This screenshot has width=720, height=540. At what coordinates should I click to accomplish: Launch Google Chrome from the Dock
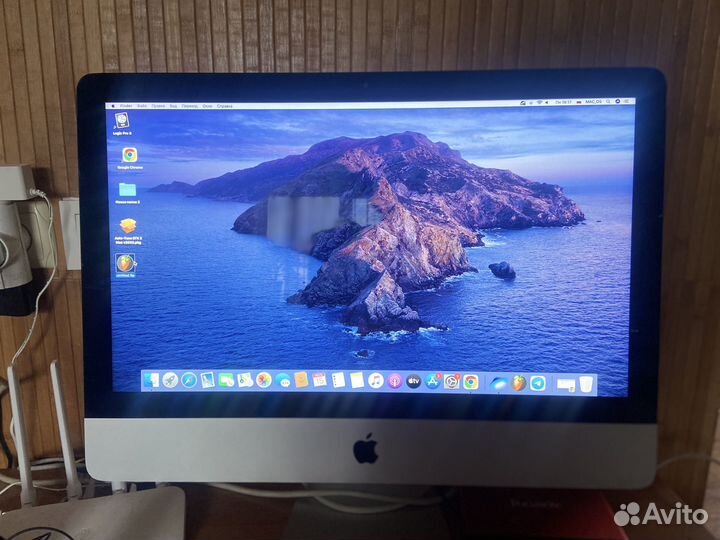point(471,382)
